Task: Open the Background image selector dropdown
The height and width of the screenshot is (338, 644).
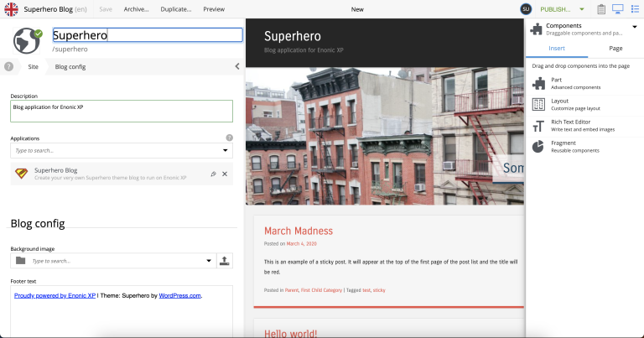Action: (x=208, y=261)
